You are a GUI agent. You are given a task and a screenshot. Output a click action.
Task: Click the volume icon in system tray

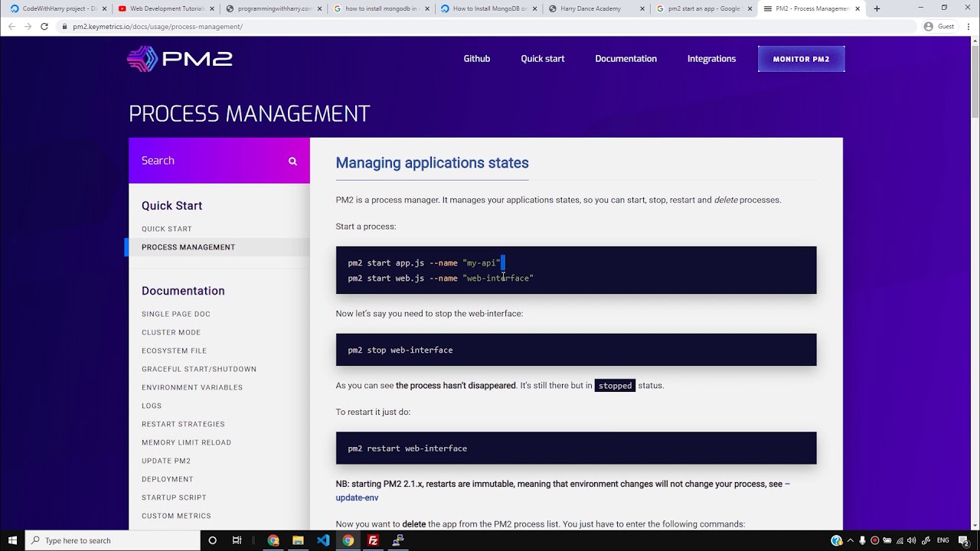coord(912,540)
